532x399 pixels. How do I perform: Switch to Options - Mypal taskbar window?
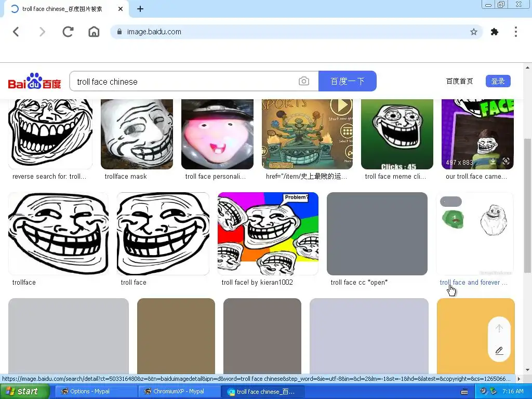pos(96,392)
